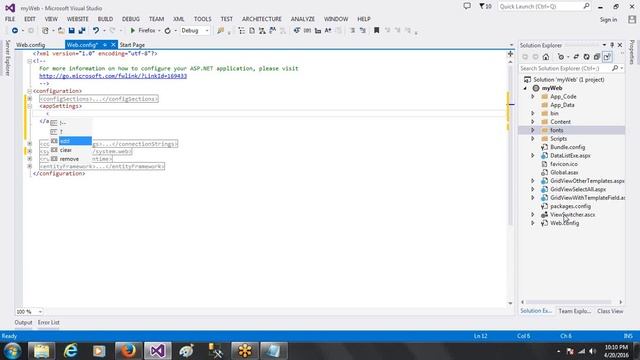The width and height of the screenshot is (640, 360).
Task: Select Global.asax in Solution Explorer
Action: (564, 172)
